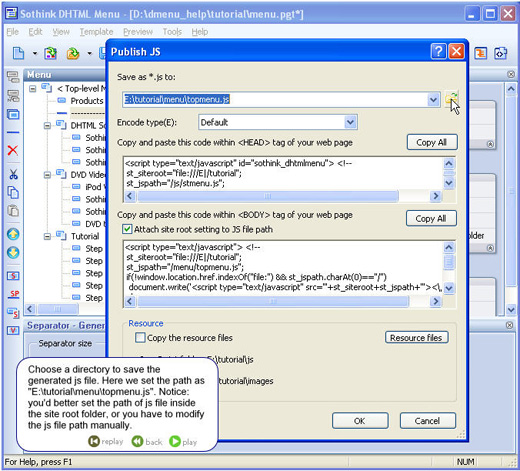Click the move up arrow icon in sidebar
Image resolution: width=520 pixels, height=471 pixels.
click(13, 234)
